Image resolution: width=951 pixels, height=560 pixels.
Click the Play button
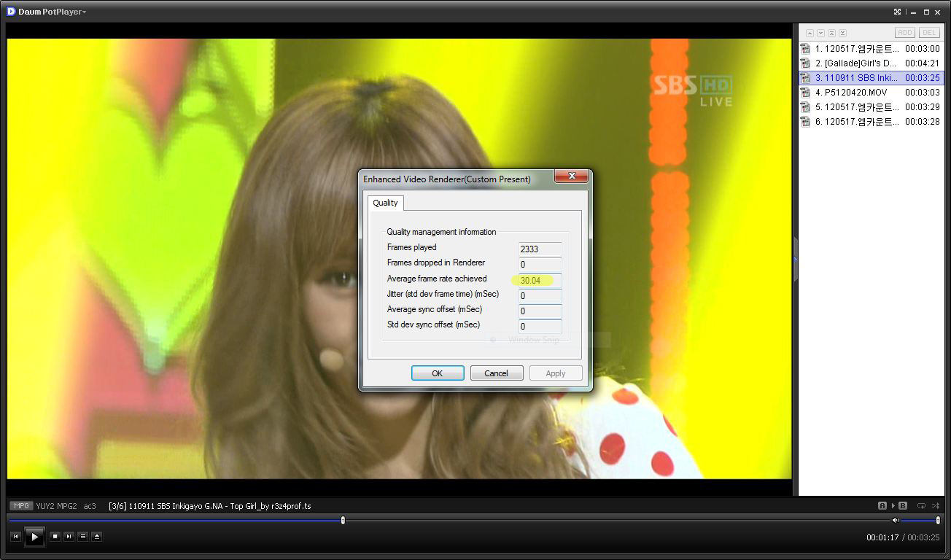click(34, 537)
